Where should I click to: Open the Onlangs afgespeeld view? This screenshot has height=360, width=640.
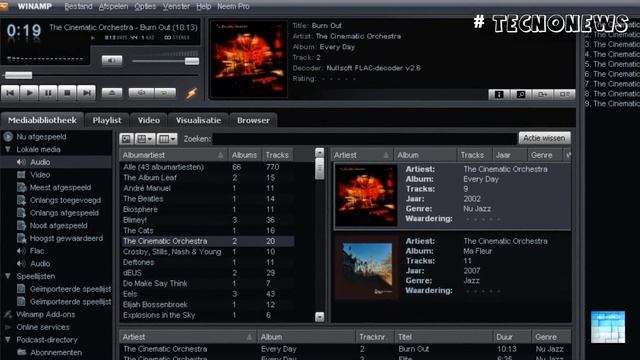coord(64,213)
